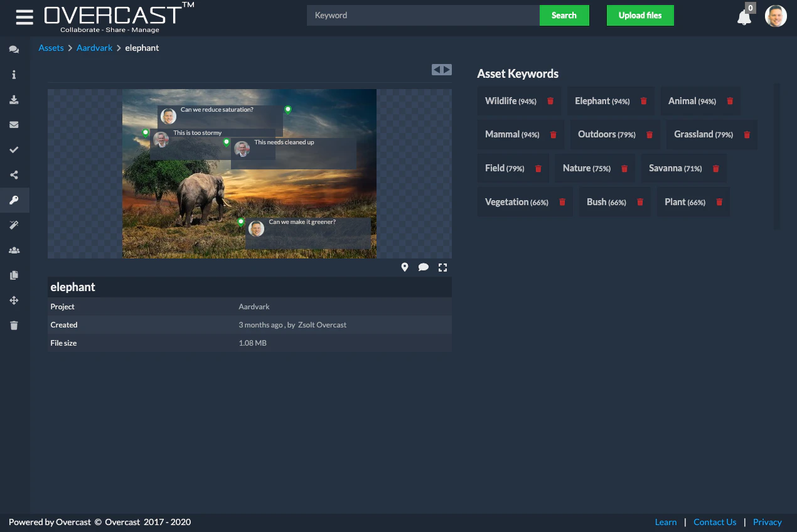Open user profile avatar menu
Viewport: 797px width, 532px height.
[x=776, y=16]
